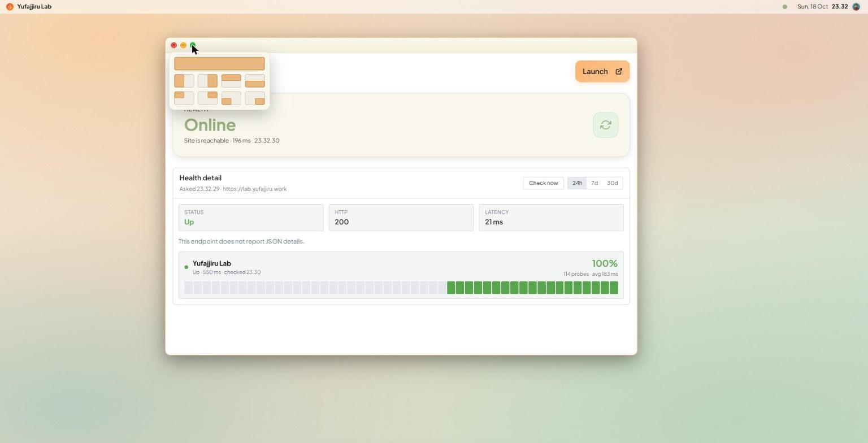Screen dimensions: 868x443
Task: Open the user avatar in menu bar
Action: point(856,7)
